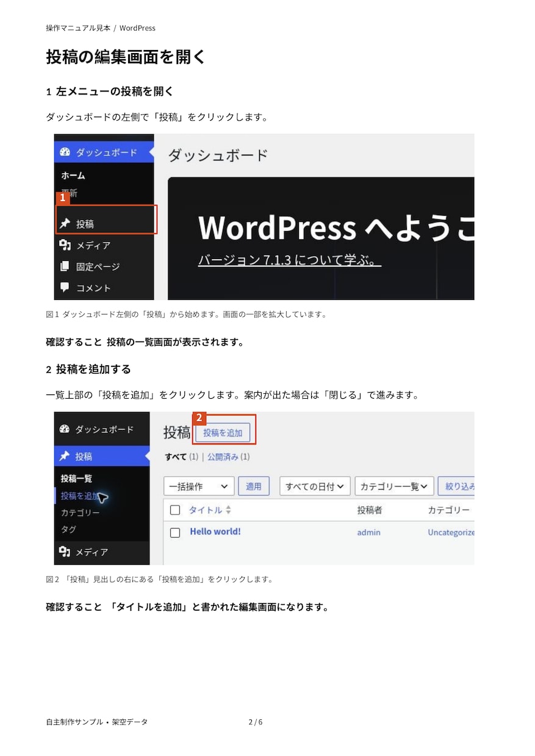Click the 公開済み (1) filter link
Image resolution: width=535 pixels, height=756 pixels.
click(x=228, y=456)
